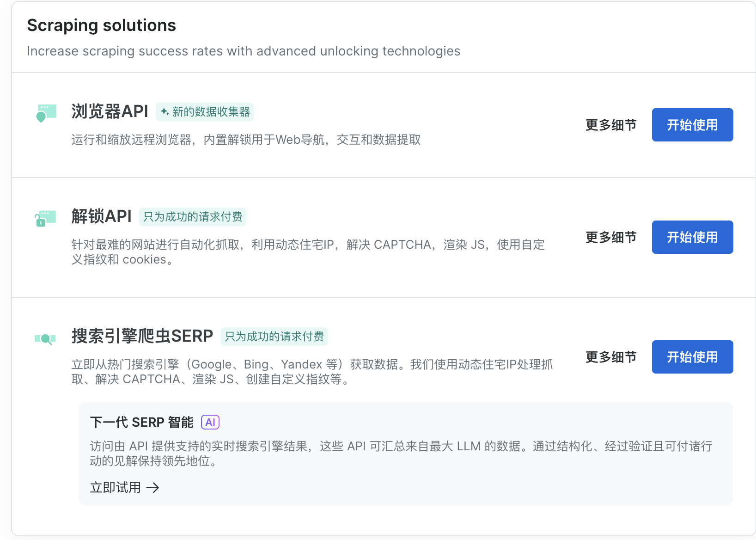Open 更多细节 for 解锁API
756x540 pixels.
(611, 237)
